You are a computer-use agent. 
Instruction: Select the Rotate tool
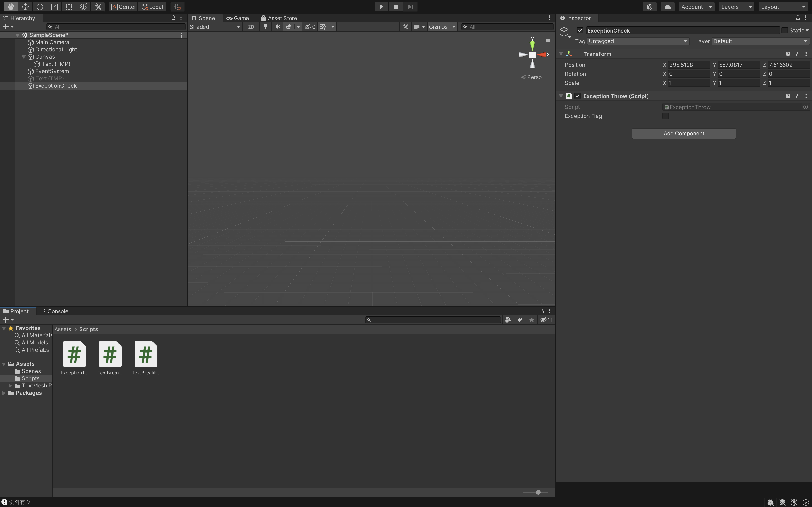40,7
